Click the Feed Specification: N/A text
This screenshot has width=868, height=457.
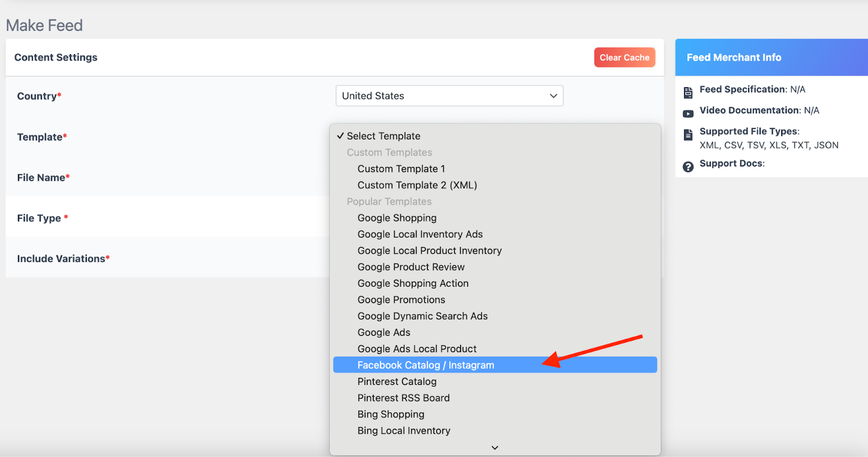tap(752, 89)
